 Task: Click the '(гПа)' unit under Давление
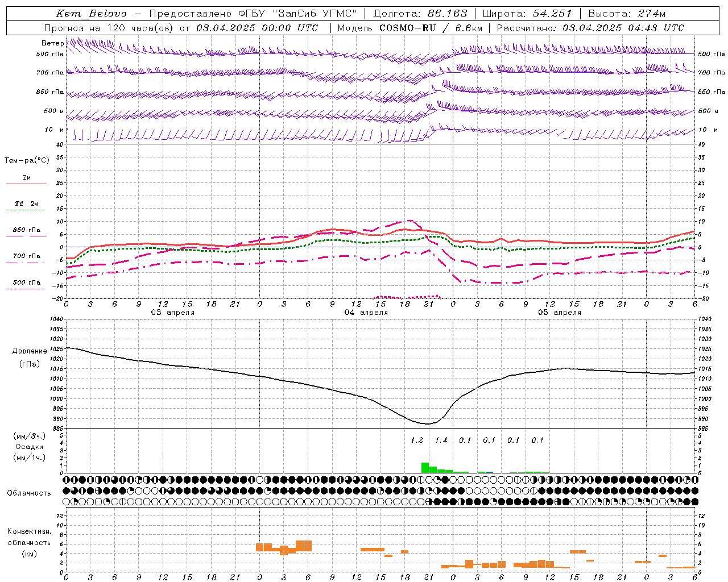click(30, 364)
